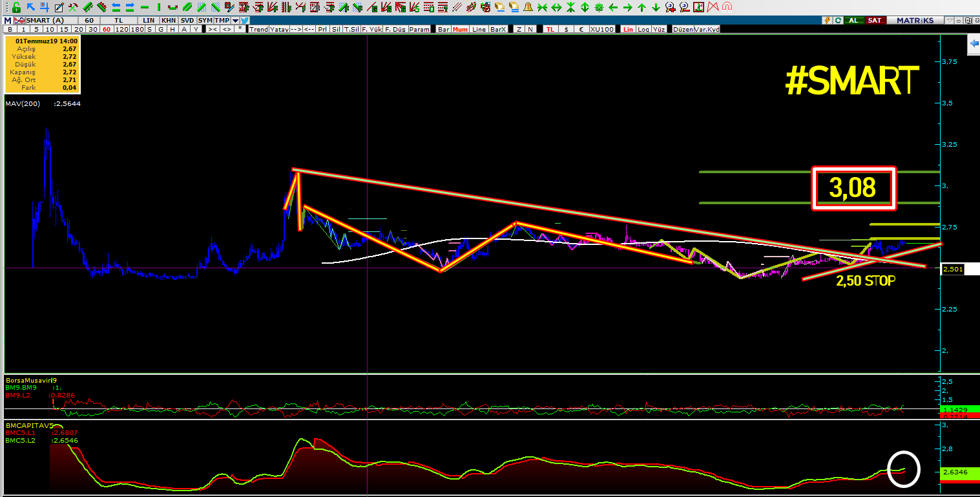The height and width of the screenshot is (497, 980).
Task: Open the 60 period box in header
Action: point(89,21)
